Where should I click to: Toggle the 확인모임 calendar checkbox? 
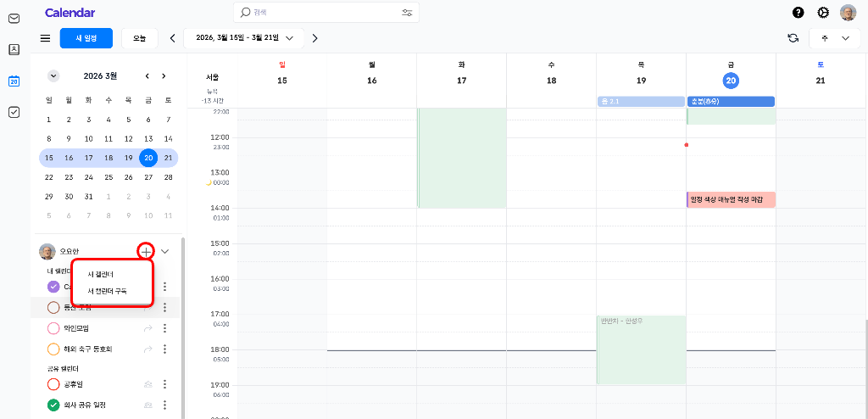coord(53,328)
